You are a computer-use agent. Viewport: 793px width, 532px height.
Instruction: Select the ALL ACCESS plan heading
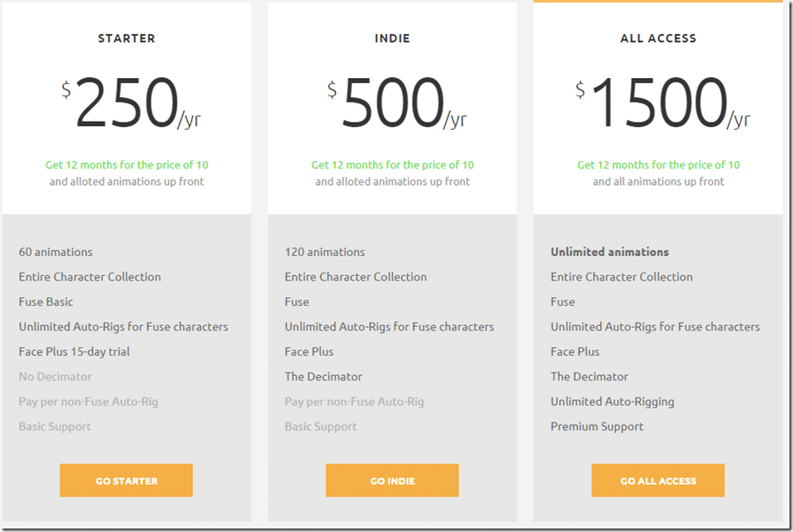coord(659,39)
